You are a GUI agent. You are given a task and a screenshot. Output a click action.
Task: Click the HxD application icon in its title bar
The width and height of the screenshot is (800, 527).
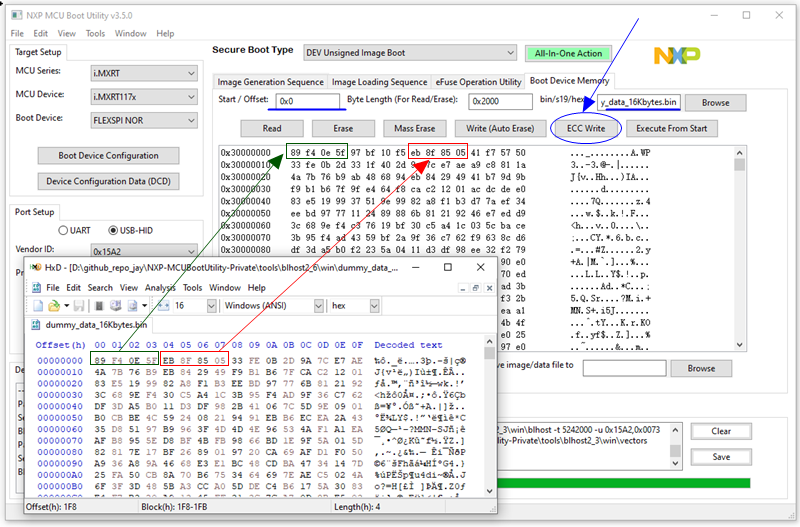pyautogui.click(x=36, y=267)
